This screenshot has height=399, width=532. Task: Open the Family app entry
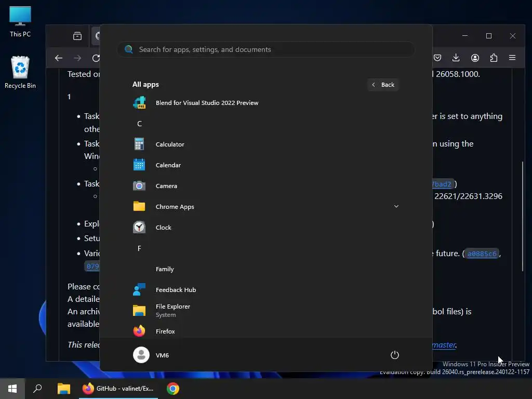(x=265, y=269)
